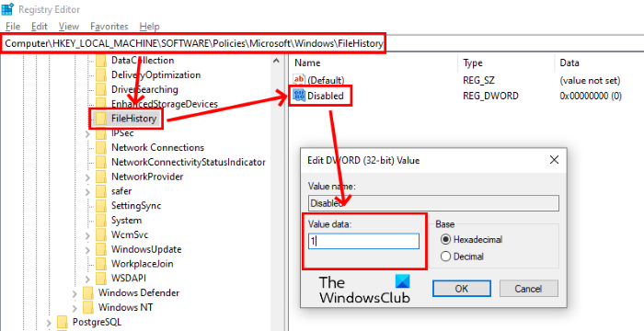Viewport: 644px width, 331px height.
Task: Select the EnhancedStorageDevices folder icon
Action: (x=101, y=104)
